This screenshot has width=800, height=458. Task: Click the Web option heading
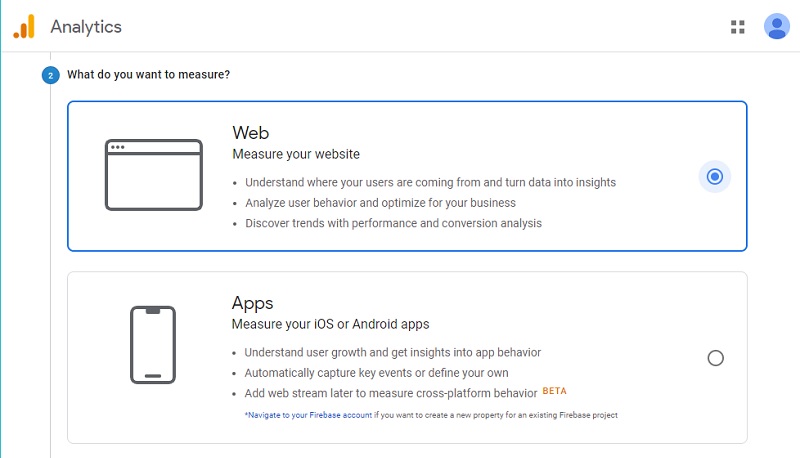click(x=250, y=133)
